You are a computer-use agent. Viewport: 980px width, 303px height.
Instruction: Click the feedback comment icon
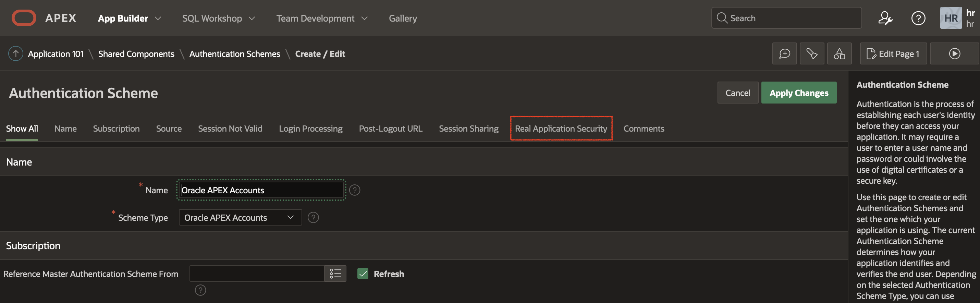[784, 54]
